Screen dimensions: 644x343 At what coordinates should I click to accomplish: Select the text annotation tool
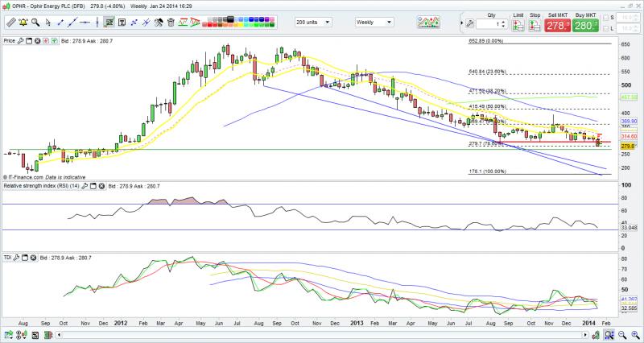tap(122, 23)
